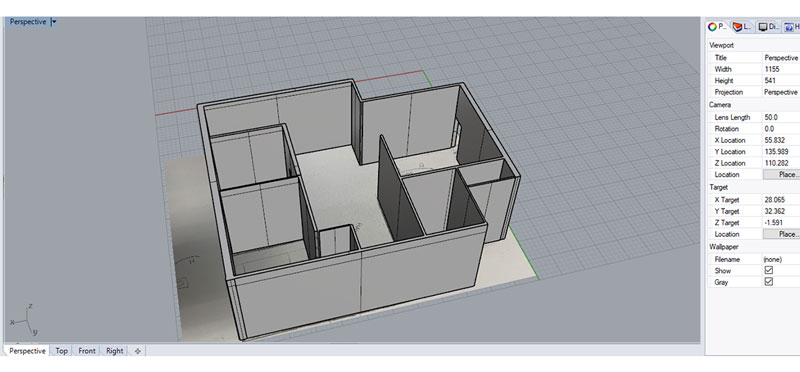Open the Projection value dropdown
The image size is (800, 372).
point(781,92)
